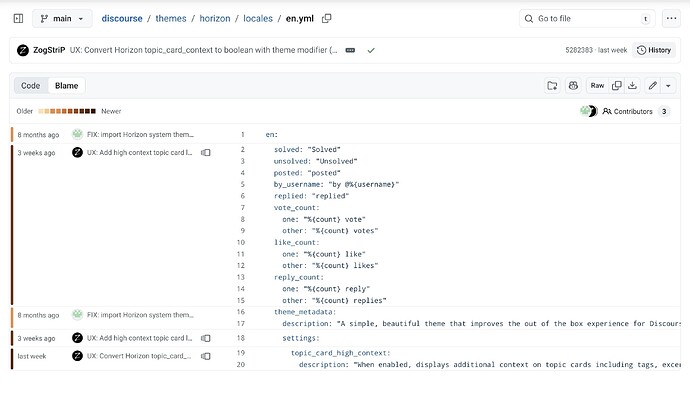Select line number 16
The image size is (690, 393).
click(241, 312)
